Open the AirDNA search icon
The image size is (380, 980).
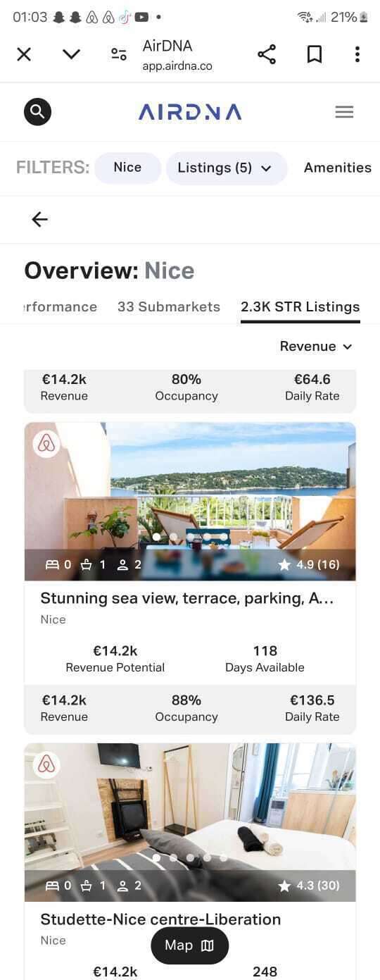tap(38, 111)
